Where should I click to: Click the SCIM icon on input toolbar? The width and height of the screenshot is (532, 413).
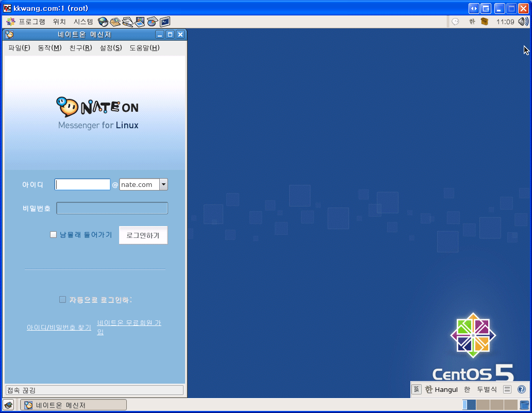pyautogui.click(x=417, y=389)
